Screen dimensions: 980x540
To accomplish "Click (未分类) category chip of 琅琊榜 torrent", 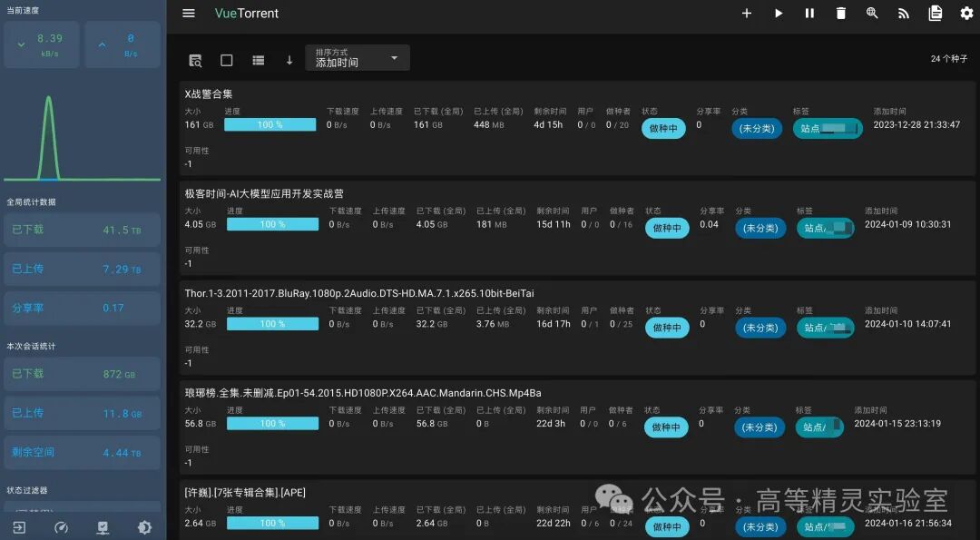I will pos(759,427).
